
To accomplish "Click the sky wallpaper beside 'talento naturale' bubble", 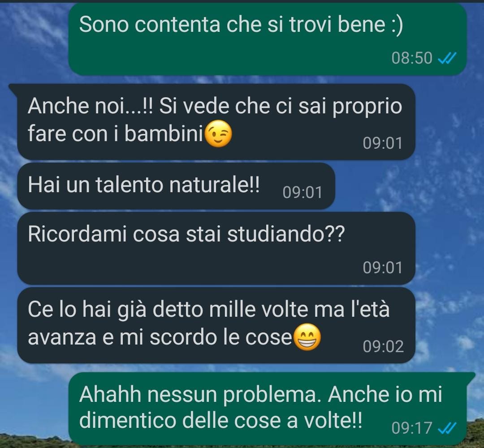I will click(407, 186).
